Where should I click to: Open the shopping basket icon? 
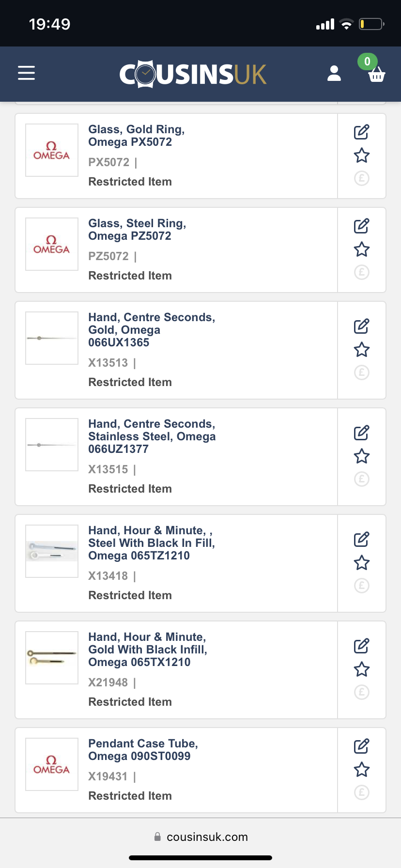[x=376, y=75]
